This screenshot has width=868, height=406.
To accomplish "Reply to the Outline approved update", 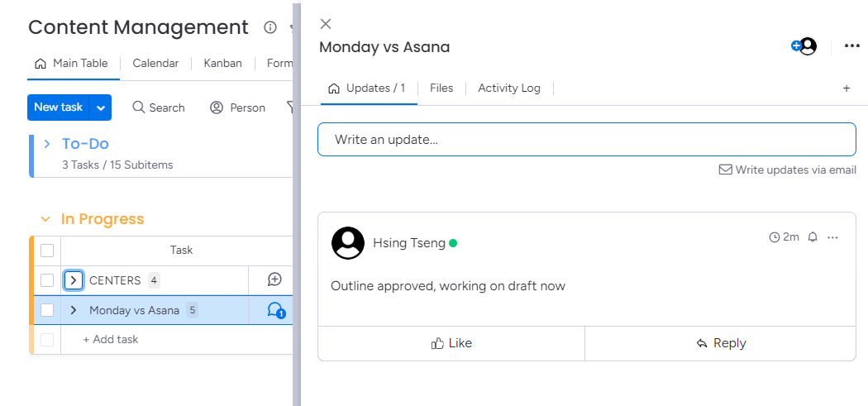I will [x=721, y=343].
